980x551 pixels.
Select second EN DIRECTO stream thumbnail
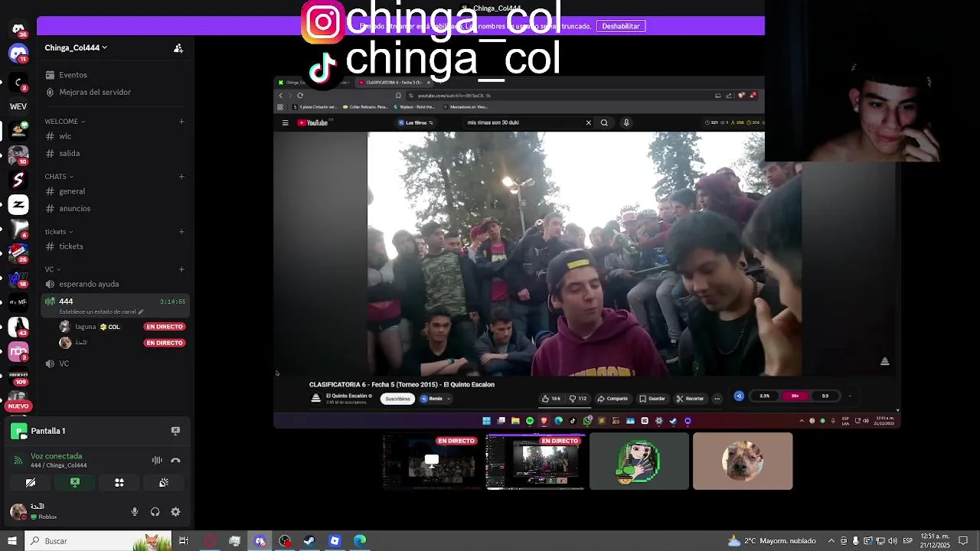536,461
